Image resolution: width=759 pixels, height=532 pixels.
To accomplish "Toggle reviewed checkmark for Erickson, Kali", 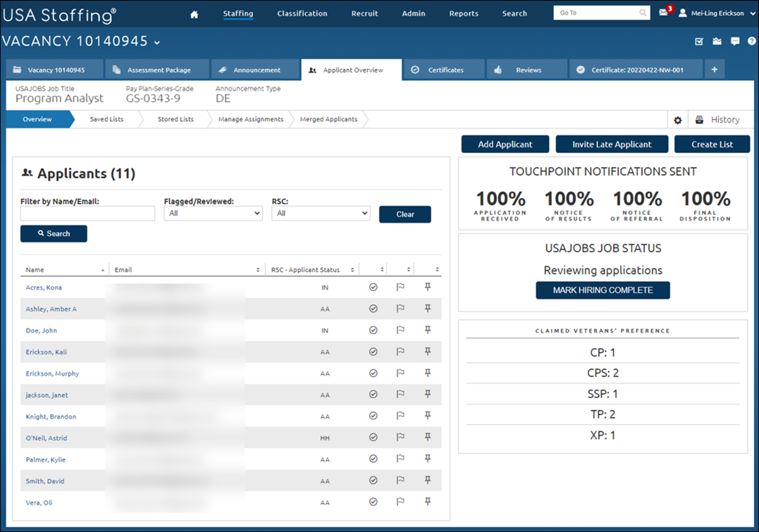I will coord(373,352).
